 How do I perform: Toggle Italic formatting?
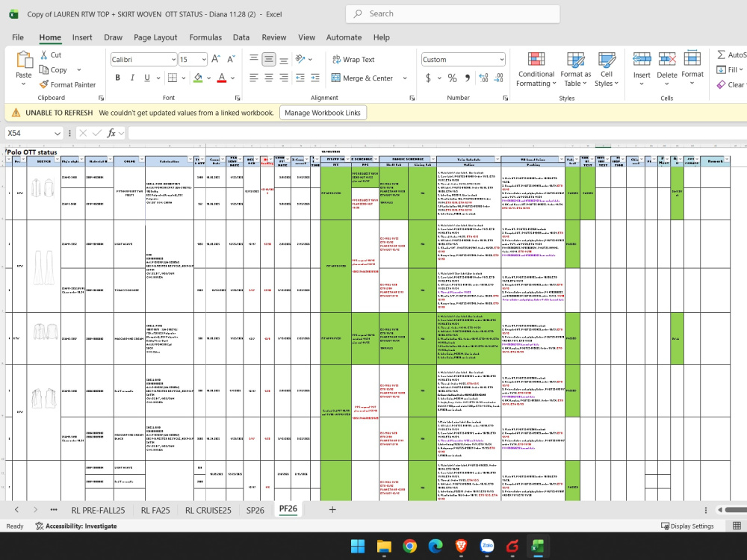(x=132, y=78)
